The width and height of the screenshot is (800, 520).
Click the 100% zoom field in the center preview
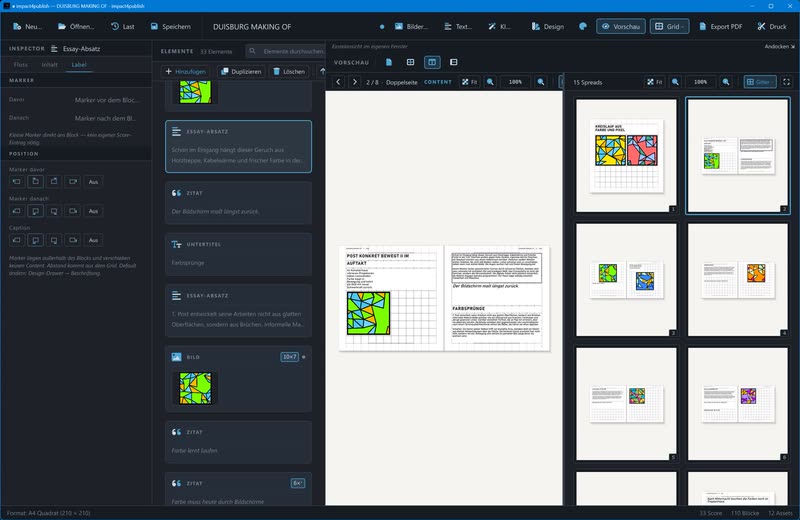pyautogui.click(x=515, y=82)
